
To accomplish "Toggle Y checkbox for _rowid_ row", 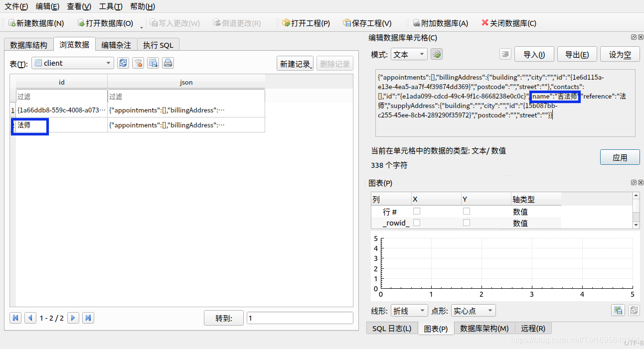I will pos(467,223).
